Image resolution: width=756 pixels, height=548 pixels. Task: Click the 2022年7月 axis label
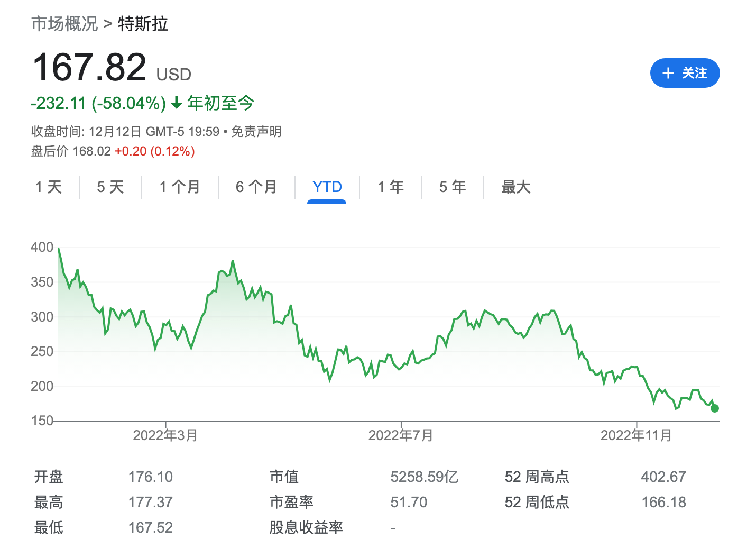[400, 435]
